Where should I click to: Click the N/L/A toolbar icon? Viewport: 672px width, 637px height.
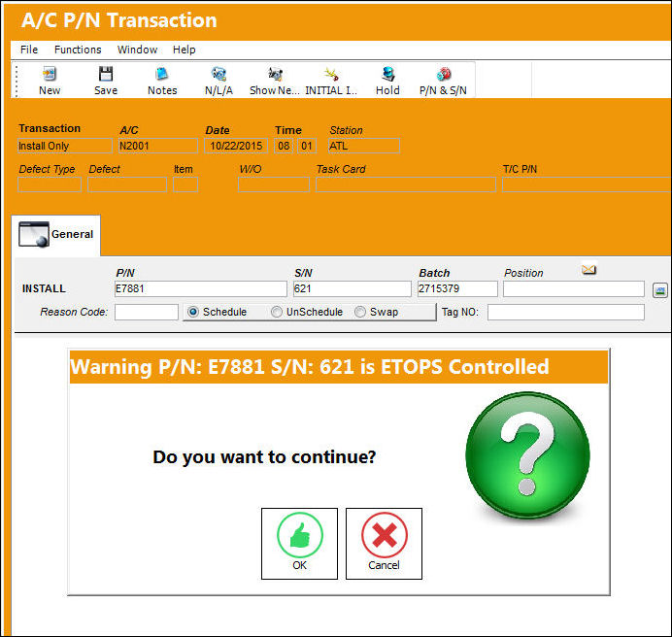click(x=218, y=74)
